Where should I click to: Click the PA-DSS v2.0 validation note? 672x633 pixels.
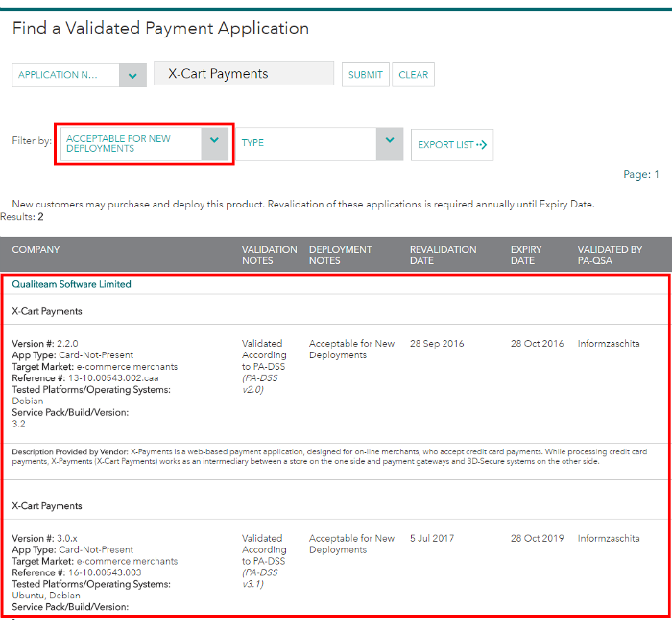click(260, 384)
